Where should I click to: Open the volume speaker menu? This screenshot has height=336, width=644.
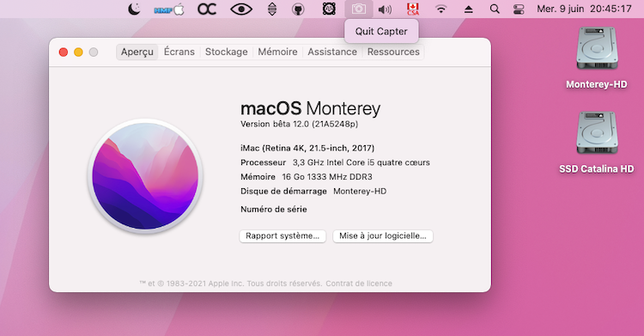tap(385, 9)
